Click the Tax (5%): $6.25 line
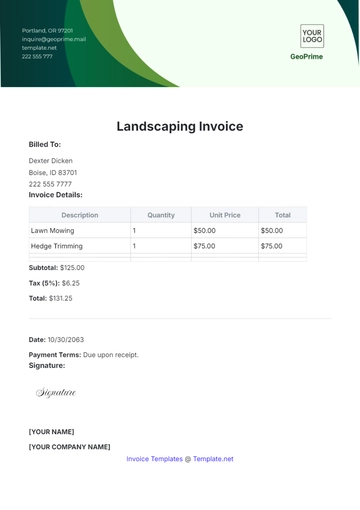 54,283
